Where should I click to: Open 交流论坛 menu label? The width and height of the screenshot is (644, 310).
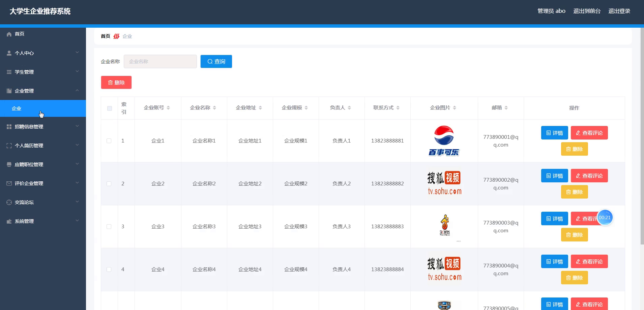point(24,202)
